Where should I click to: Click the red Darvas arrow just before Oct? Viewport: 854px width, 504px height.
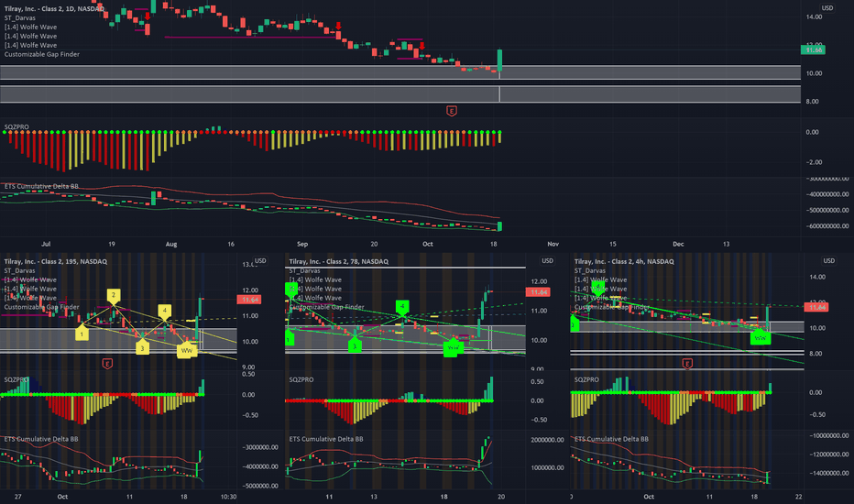pyautogui.click(x=422, y=47)
